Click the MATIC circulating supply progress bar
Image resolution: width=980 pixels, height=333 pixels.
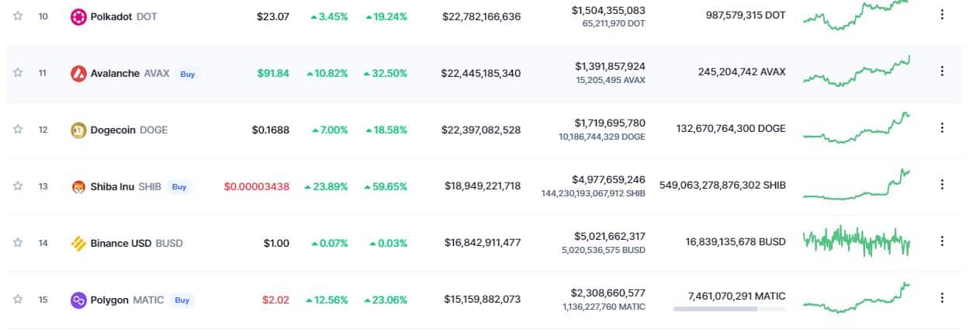(x=729, y=309)
